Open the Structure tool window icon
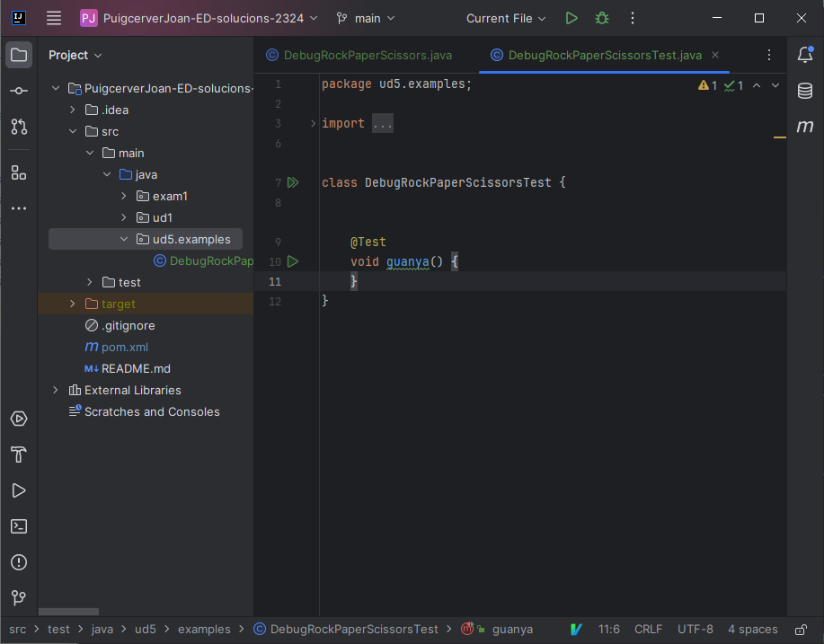Viewport: 824px width, 644px height. click(19, 172)
